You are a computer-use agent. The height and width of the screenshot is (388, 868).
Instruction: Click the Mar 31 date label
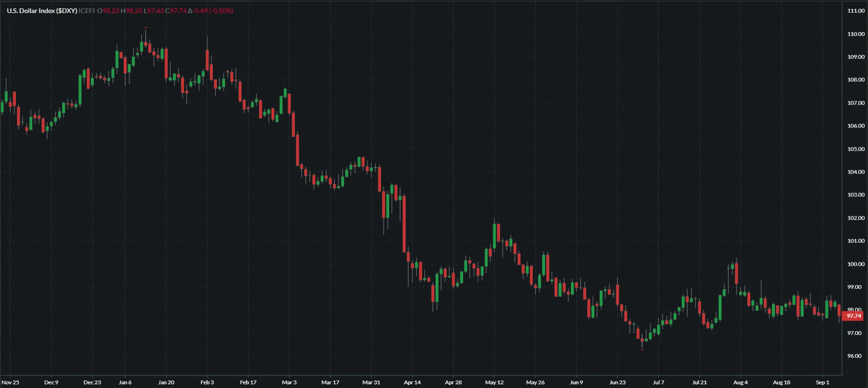click(x=371, y=382)
